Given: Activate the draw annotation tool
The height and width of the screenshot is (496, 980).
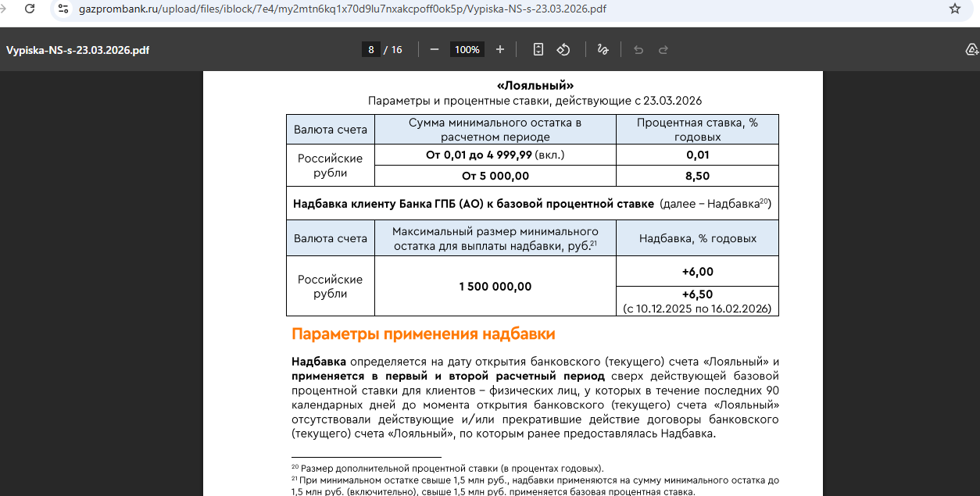Looking at the screenshot, I should pyautogui.click(x=603, y=49).
